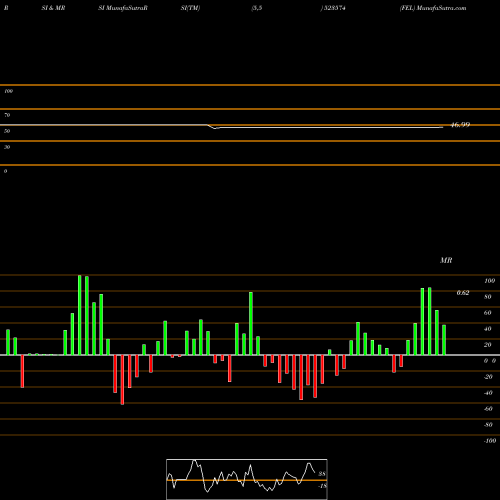The width and height of the screenshot is (500, 500).
Task: Click the 'SI MunafaSutraR' header label
Action: 123,8
